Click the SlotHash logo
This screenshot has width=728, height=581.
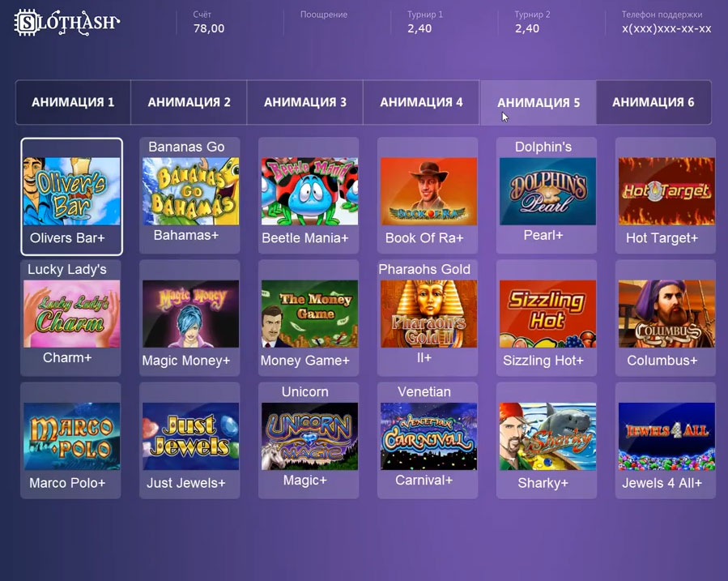click(67, 23)
